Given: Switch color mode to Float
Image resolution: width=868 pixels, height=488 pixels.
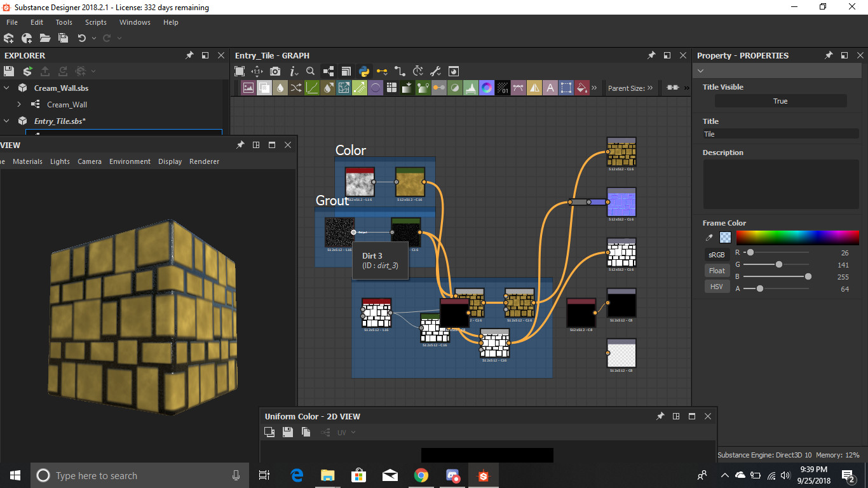Looking at the screenshot, I should 717,271.
